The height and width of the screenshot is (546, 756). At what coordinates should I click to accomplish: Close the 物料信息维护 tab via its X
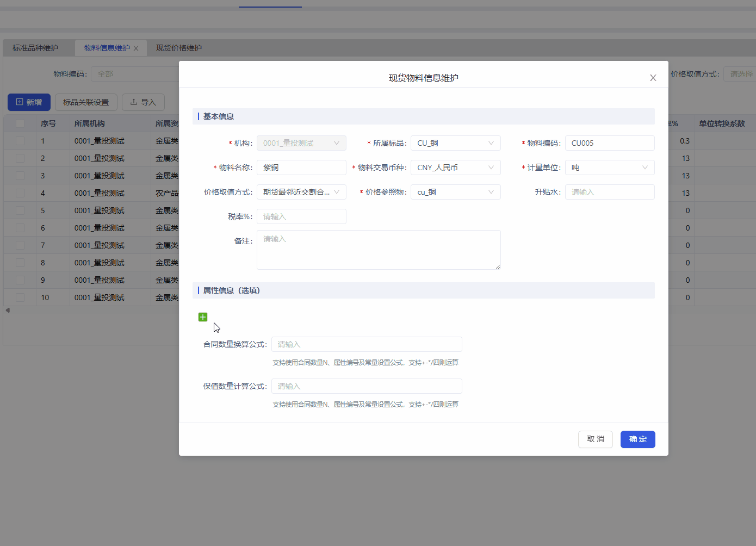click(x=136, y=48)
